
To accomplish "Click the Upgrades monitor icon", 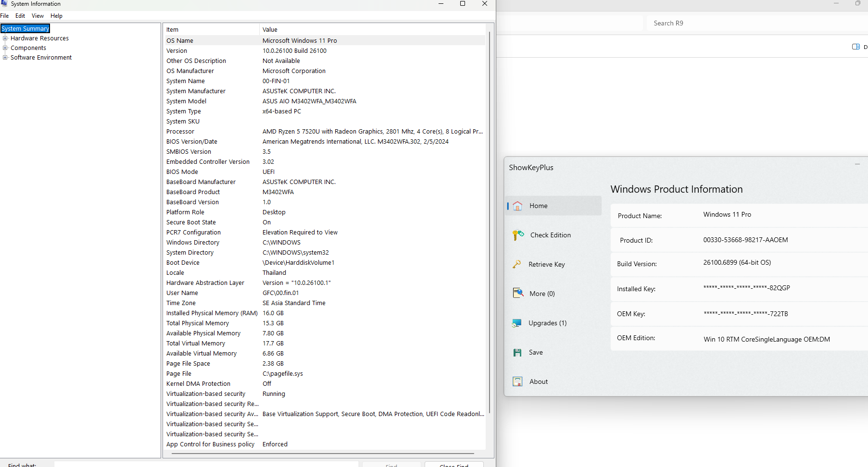I will (x=517, y=323).
